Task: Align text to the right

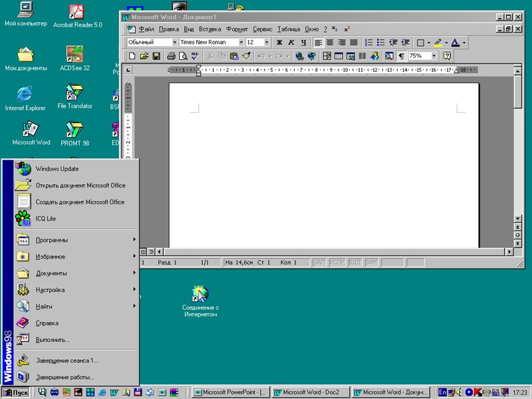Action: 342,43
